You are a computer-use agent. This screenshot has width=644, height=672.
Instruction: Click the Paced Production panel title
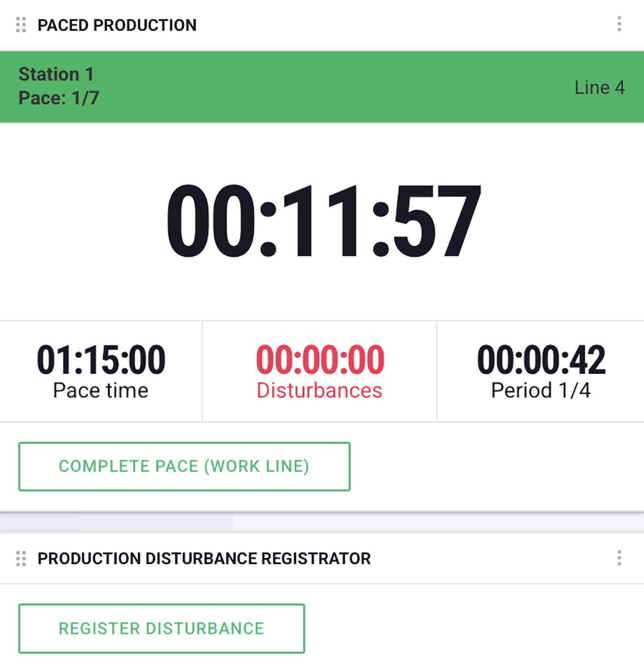[x=117, y=25]
